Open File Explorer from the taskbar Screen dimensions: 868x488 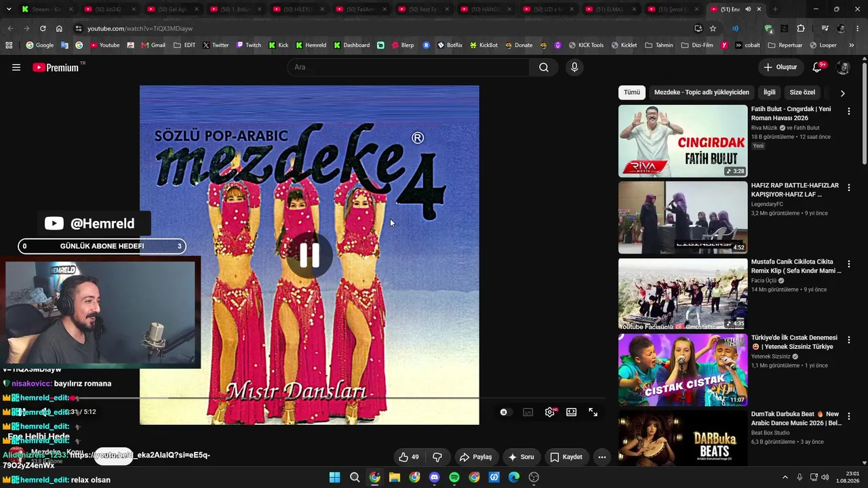click(x=395, y=477)
